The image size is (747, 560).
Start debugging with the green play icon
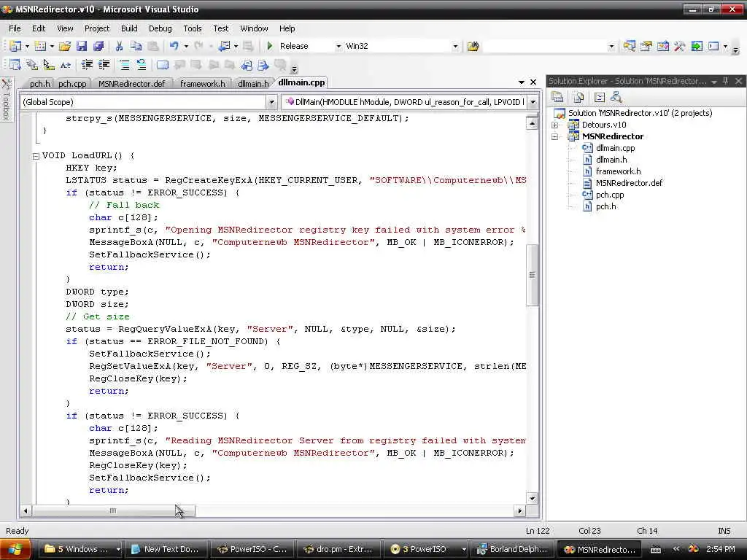point(270,46)
